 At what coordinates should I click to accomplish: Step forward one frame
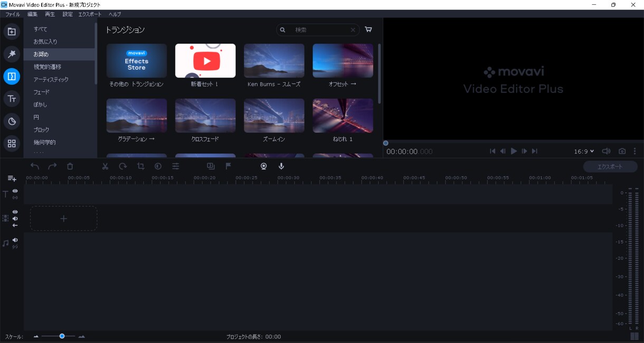pos(524,151)
